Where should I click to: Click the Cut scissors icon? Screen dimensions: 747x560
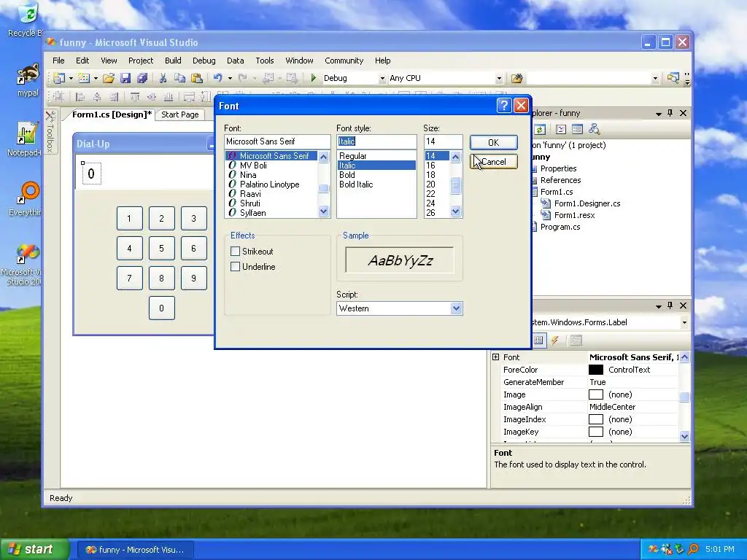coord(163,78)
